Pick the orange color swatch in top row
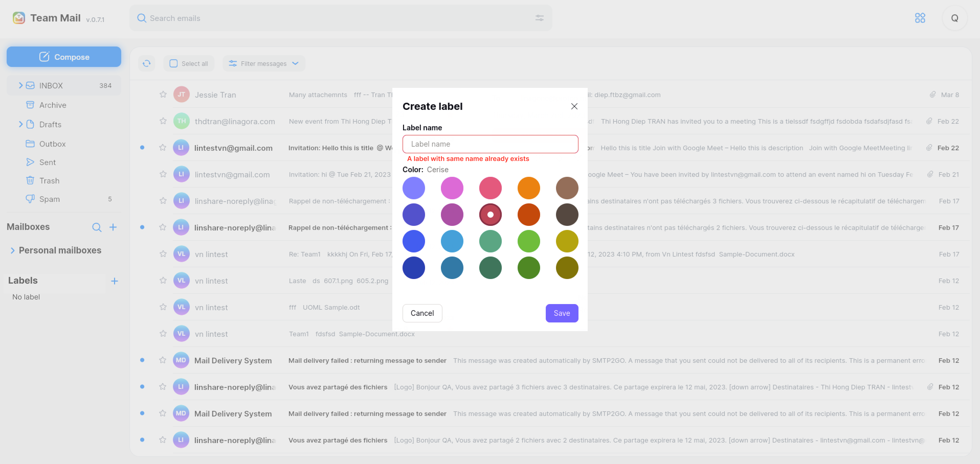This screenshot has width=980, height=464. pos(528,188)
